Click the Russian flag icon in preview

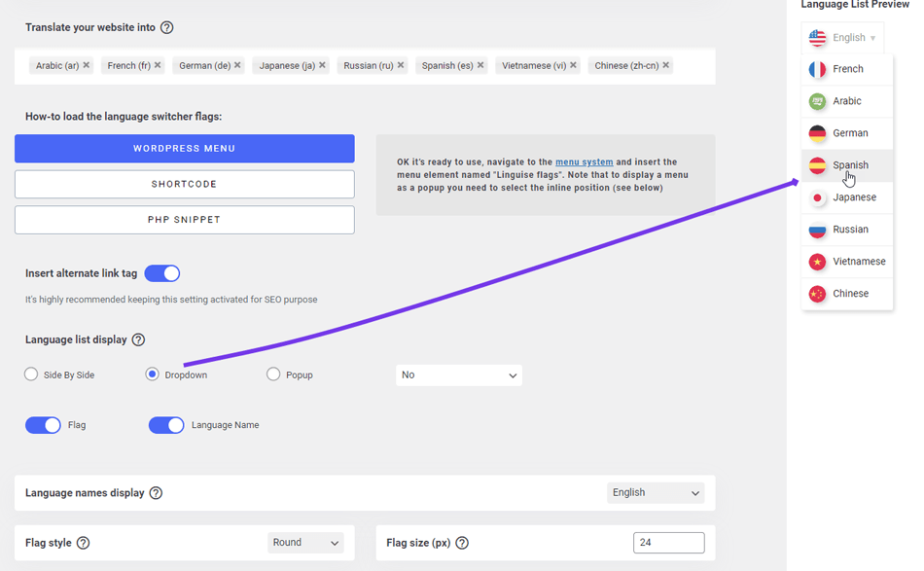click(x=817, y=230)
